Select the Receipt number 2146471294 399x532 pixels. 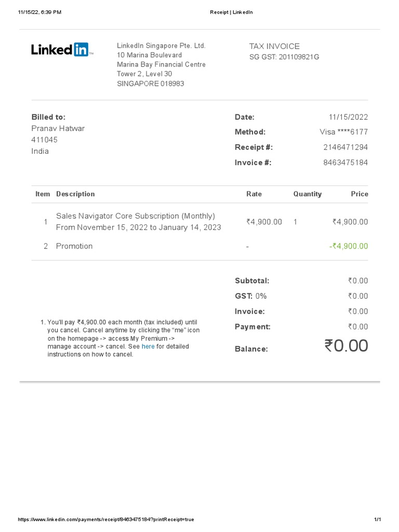point(345,148)
